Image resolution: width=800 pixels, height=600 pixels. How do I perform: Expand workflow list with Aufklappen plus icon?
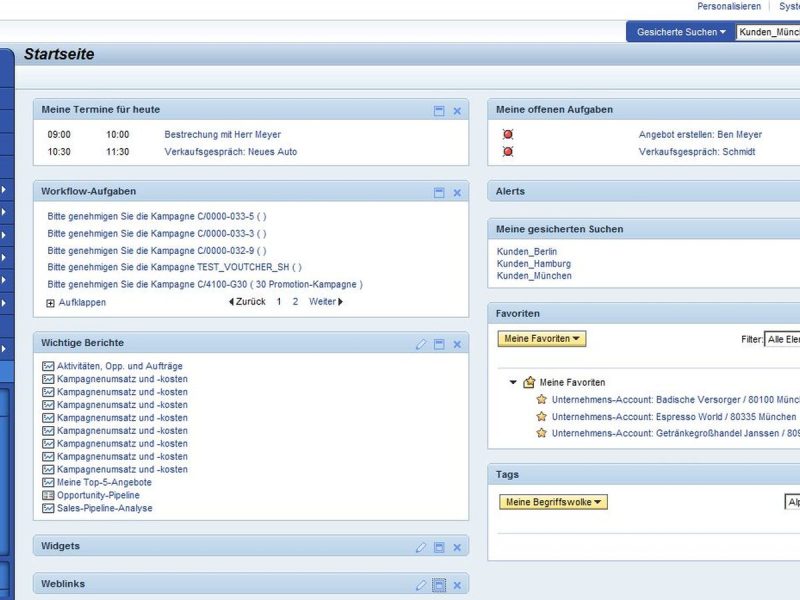click(50, 303)
